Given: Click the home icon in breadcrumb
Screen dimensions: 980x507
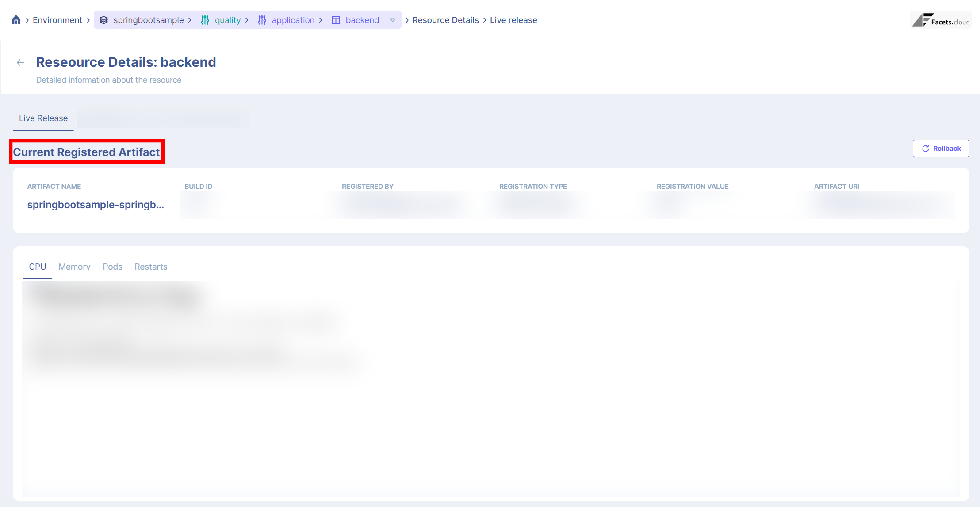Looking at the screenshot, I should pos(16,20).
